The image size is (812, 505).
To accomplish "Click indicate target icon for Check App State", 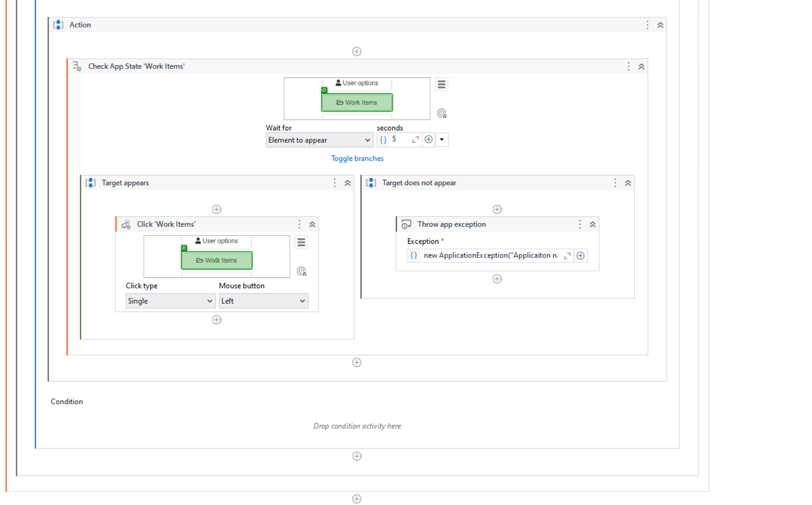I will (x=441, y=113).
